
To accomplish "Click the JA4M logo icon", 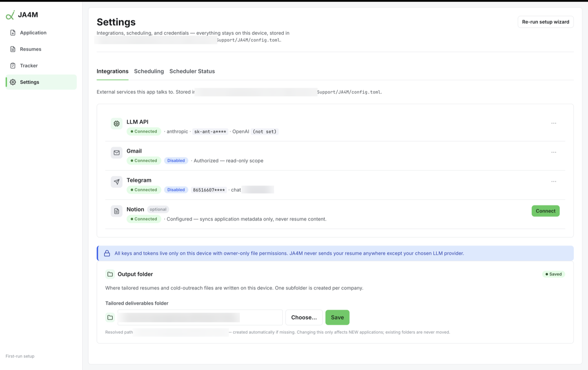I will click(10, 15).
